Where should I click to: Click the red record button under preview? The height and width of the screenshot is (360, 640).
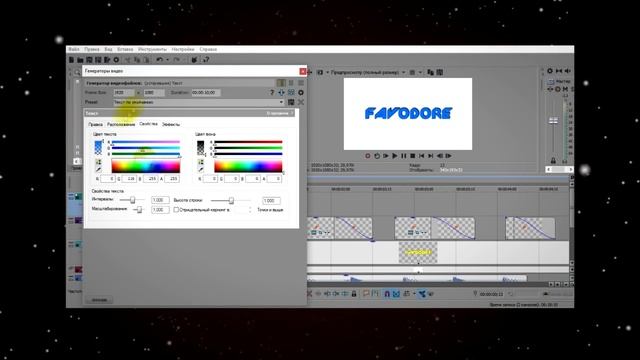(368, 156)
